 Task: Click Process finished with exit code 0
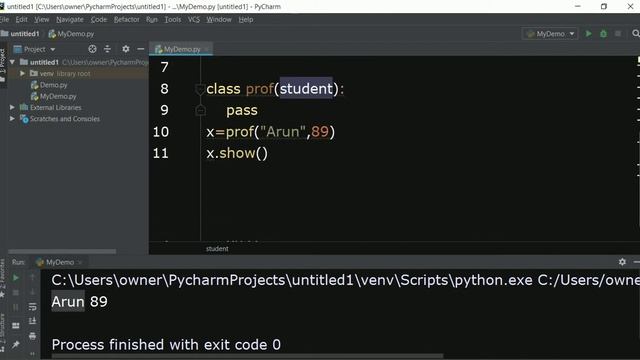[x=166, y=344]
